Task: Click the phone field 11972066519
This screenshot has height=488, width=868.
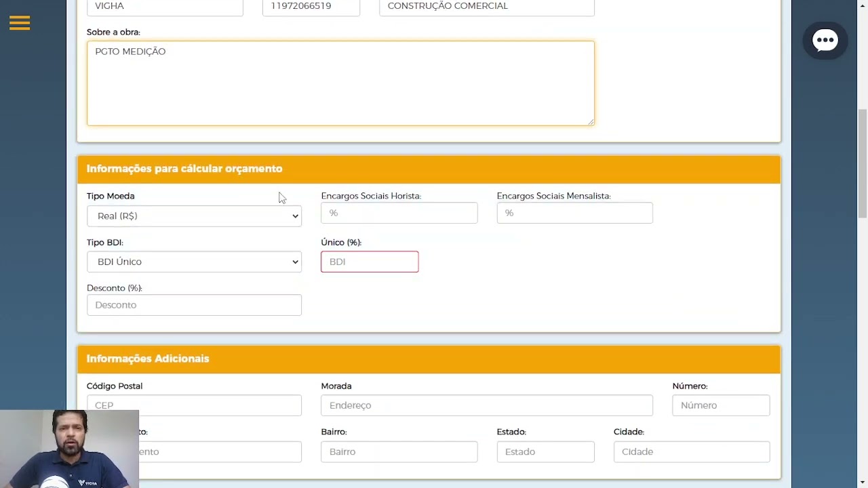Action: (311, 7)
